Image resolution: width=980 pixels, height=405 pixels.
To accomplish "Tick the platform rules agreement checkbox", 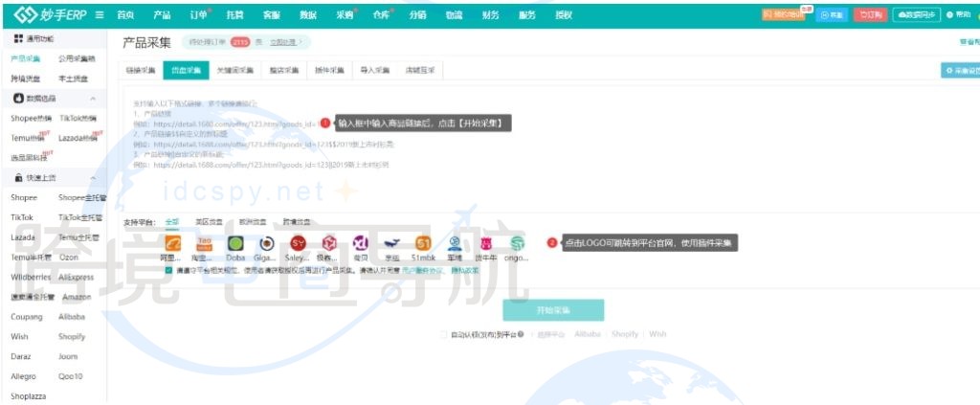I will [x=168, y=271].
